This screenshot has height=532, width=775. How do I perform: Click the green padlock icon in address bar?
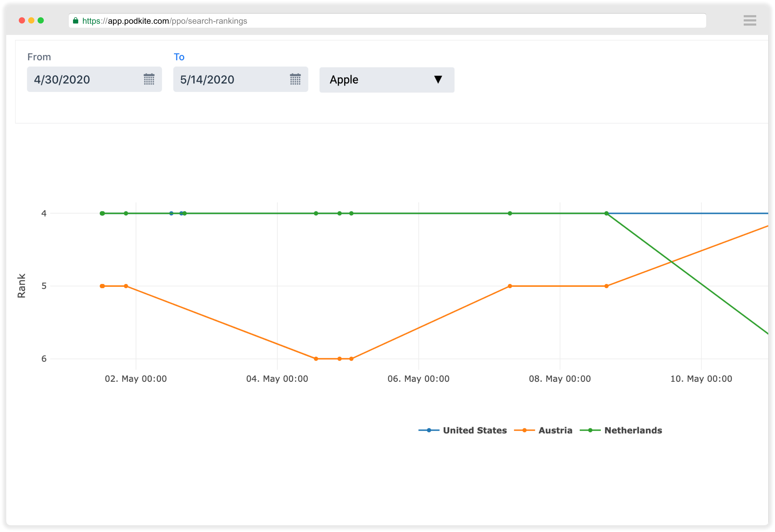(76, 21)
